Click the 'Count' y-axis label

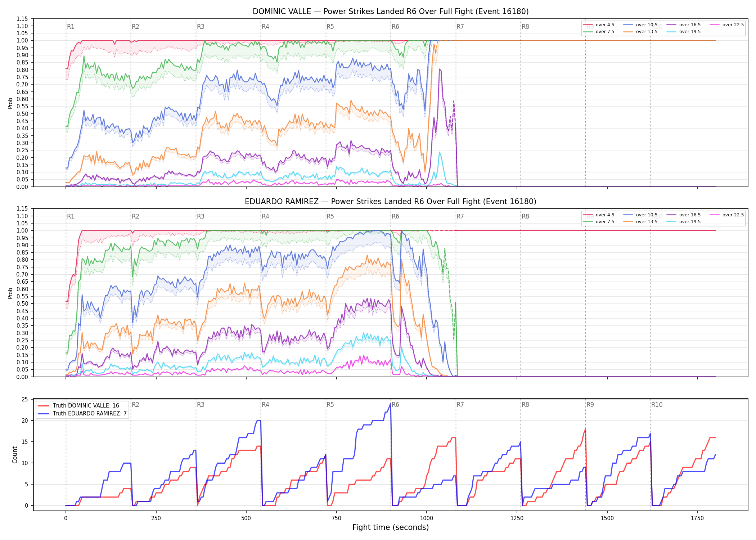point(15,455)
